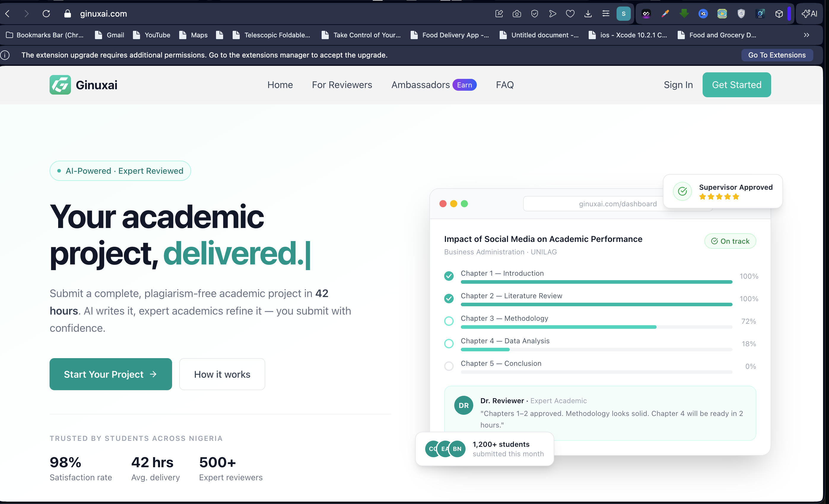Viewport: 829px width, 504px height.
Task: Reload the page with refresh icon
Action: (x=46, y=14)
